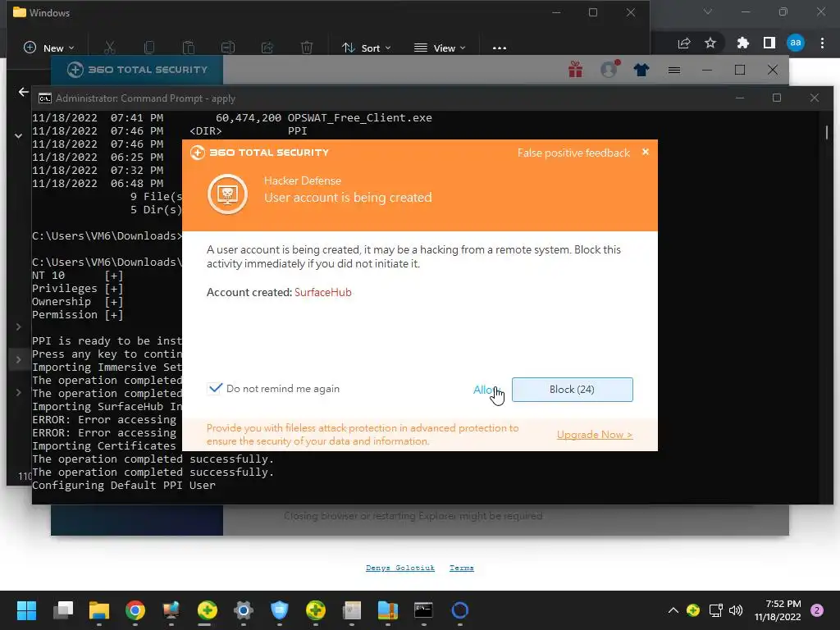Click the 360 Total Security gift icon
Image resolution: width=840 pixels, height=630 pixels.
point(575,70)
